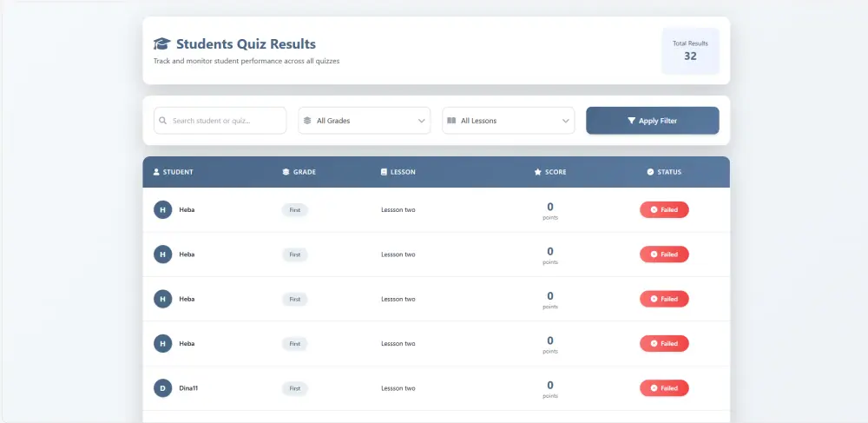
Task: Click the graduation cap icon beside the title
Action: (x=161, y=43)
